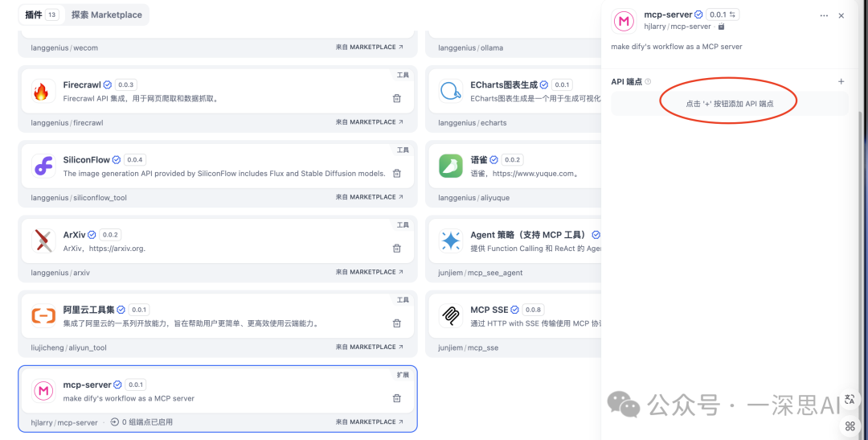Open the 0.0.1 version switcher in the detail panel
The width and height of the screenshot is (868, 440).
click(723, 14)
